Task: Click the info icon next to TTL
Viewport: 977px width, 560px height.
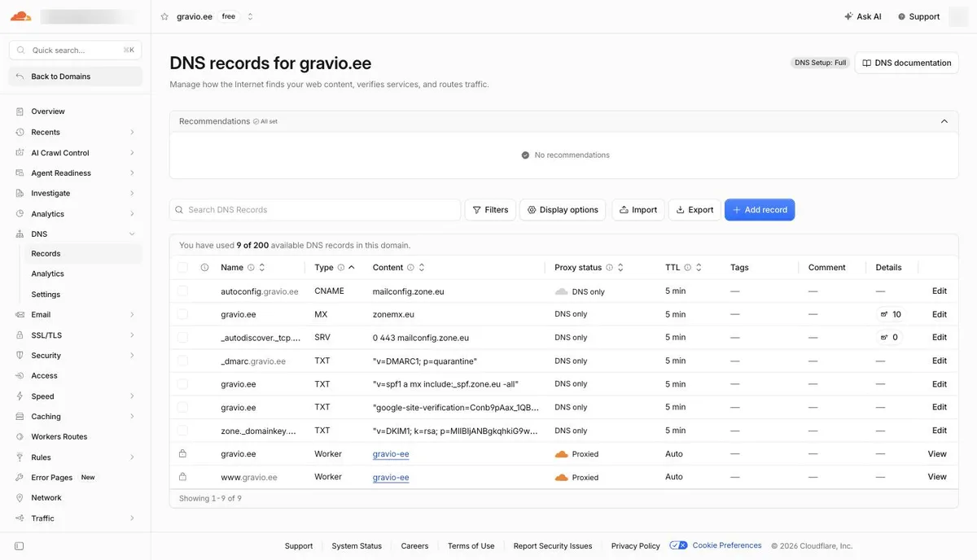Action: (x=687, y=267)
